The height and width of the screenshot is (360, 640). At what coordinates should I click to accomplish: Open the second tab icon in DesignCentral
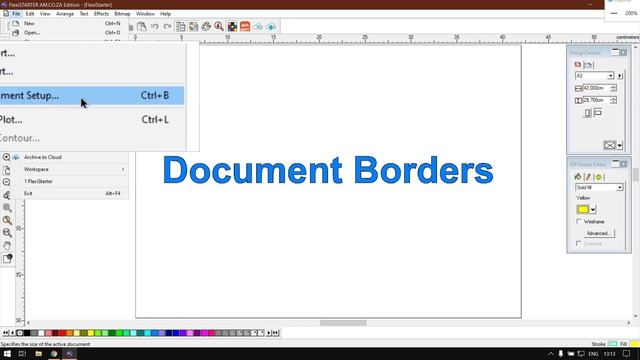click(x=588, y=65)
